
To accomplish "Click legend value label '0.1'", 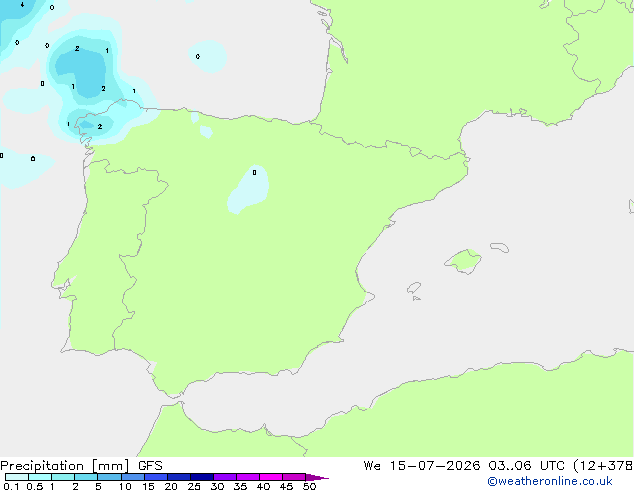I will coord(11,486).
